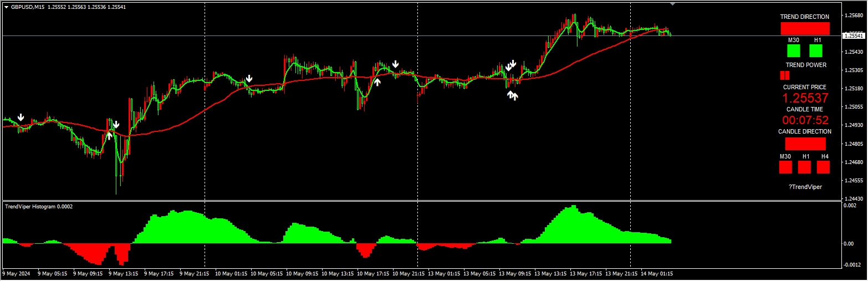
Task: Select the red H1 candle direction square
Action: pyautogui.click(x=804, y=167)
